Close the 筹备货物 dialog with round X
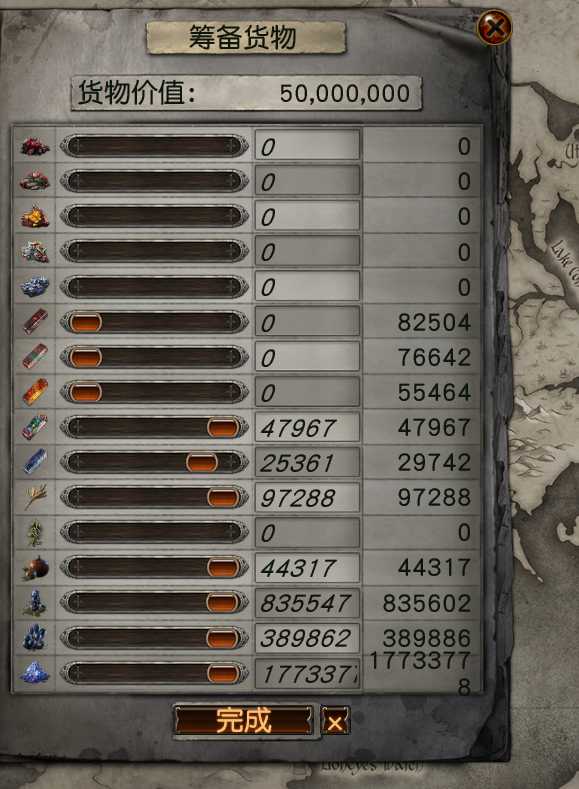This screenshot has width=579, height=789. pyautogui.click(x=494, y=27)
